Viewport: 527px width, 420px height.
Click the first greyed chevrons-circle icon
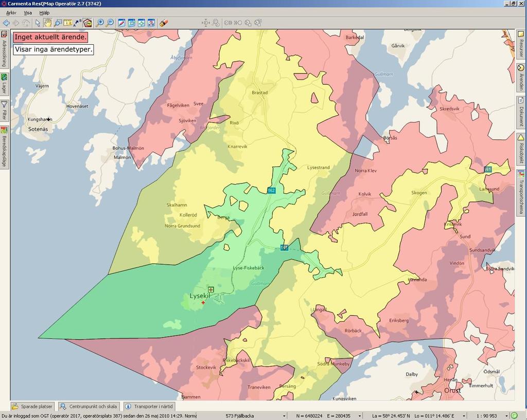point(228,23)
